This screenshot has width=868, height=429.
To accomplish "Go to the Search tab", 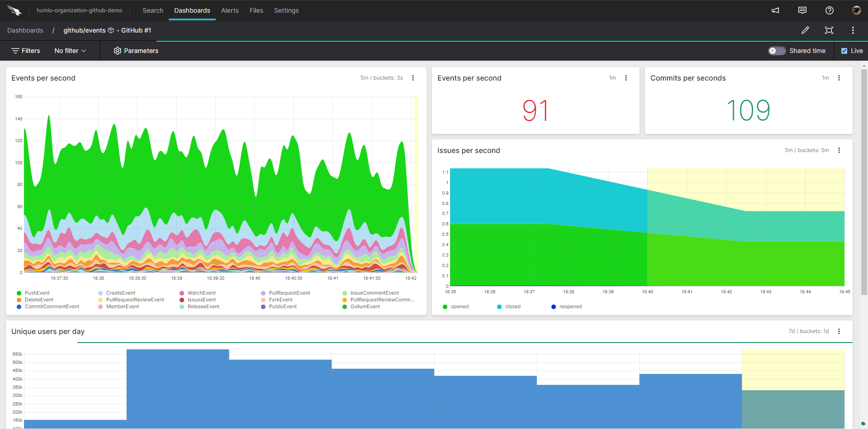I will point(153,10).
